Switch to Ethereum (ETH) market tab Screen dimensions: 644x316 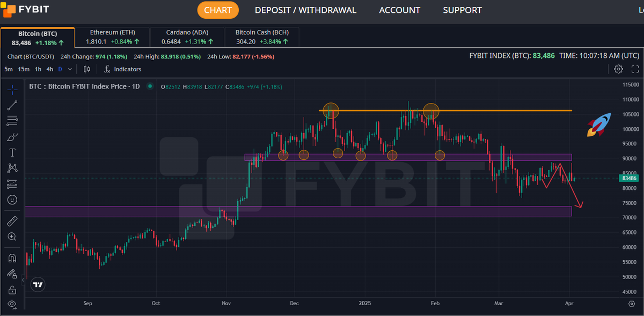(x=113, y=38)
